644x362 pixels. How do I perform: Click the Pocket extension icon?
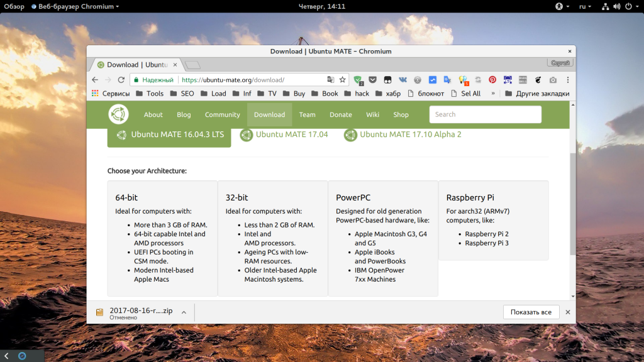[372, 80]
